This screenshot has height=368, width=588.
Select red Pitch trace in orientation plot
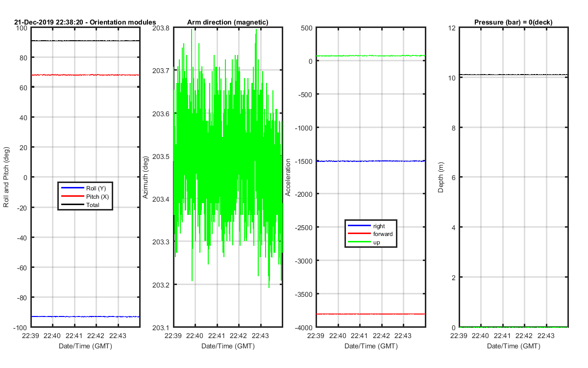point(85,75)
